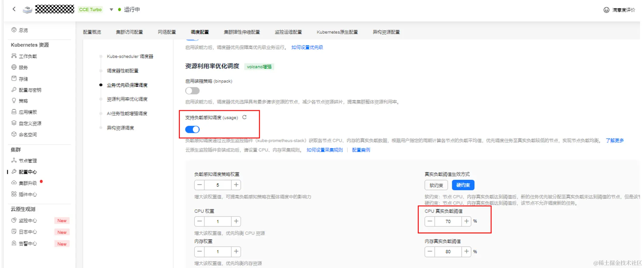Switch to the 集群访问配置 tab
The height and width of the screenshot is (268, 644).
[x=129, y=32]
